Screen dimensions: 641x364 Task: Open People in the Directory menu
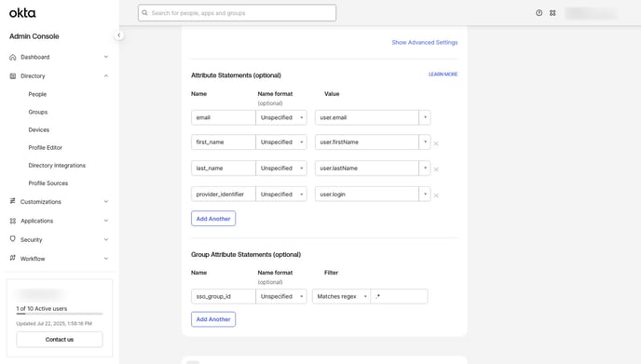(x=37, y=94)
